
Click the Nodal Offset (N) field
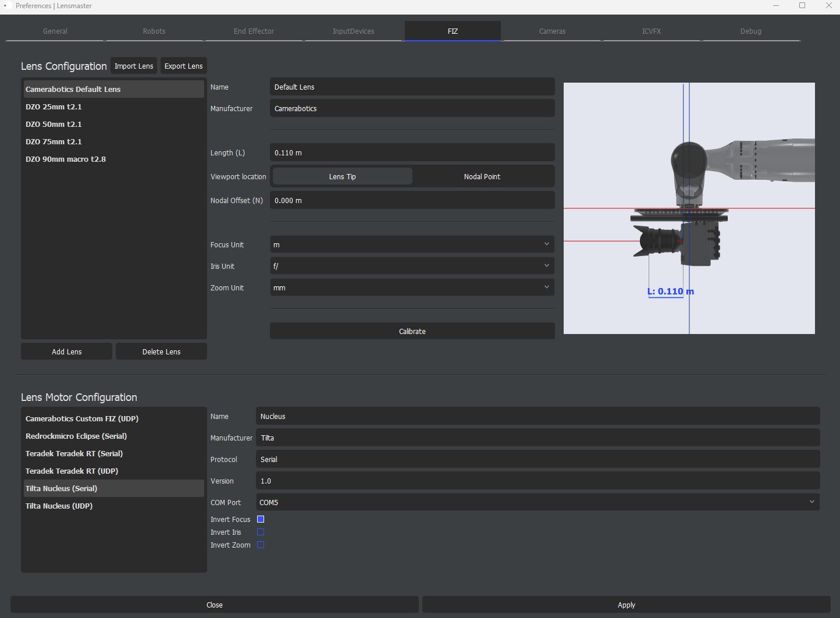pos(412,200)
